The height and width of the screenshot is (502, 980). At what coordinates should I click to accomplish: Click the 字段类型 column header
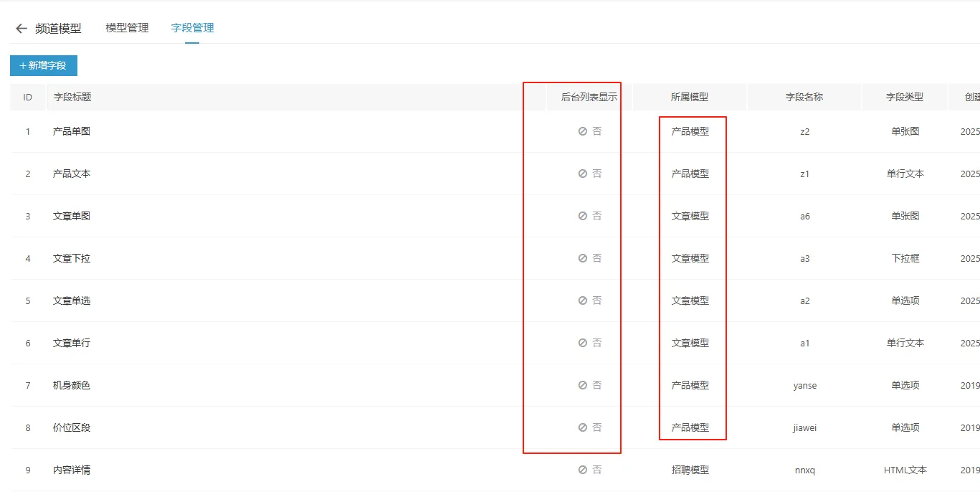[904, 97]
